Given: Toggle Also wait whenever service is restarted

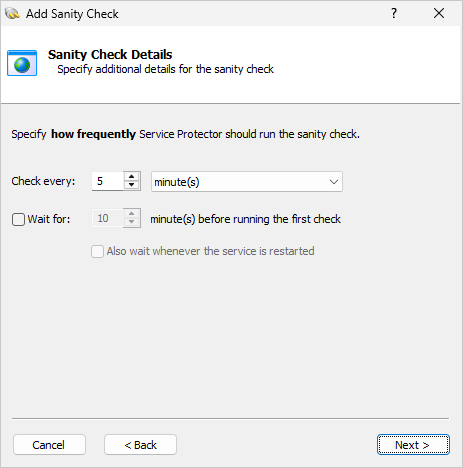Looking at the screenshot, I should [97, 251].
